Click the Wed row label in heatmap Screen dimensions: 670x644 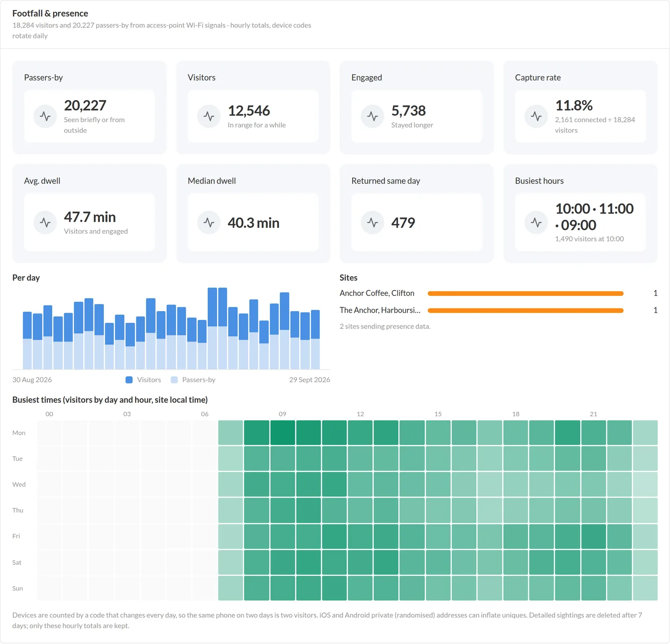coord(19,485)
